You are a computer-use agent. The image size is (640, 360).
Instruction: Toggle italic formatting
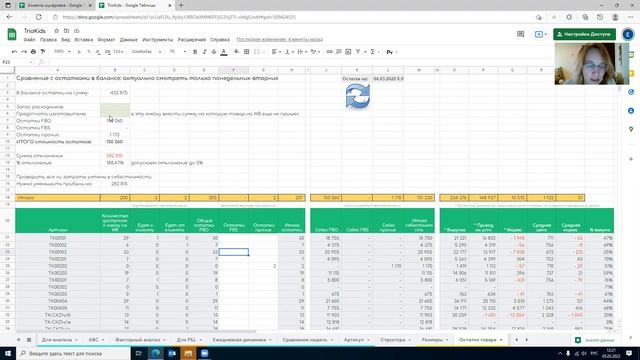(x=204, y=52)
